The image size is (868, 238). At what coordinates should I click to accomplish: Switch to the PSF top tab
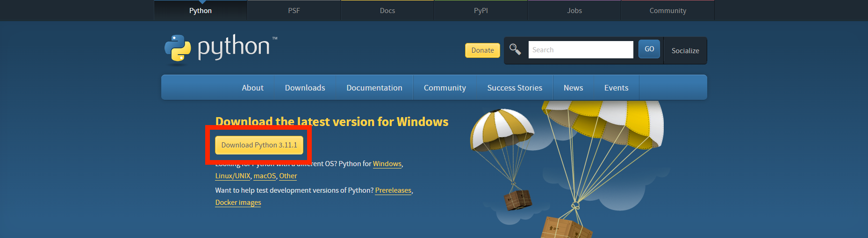click(x=294, y=10)
